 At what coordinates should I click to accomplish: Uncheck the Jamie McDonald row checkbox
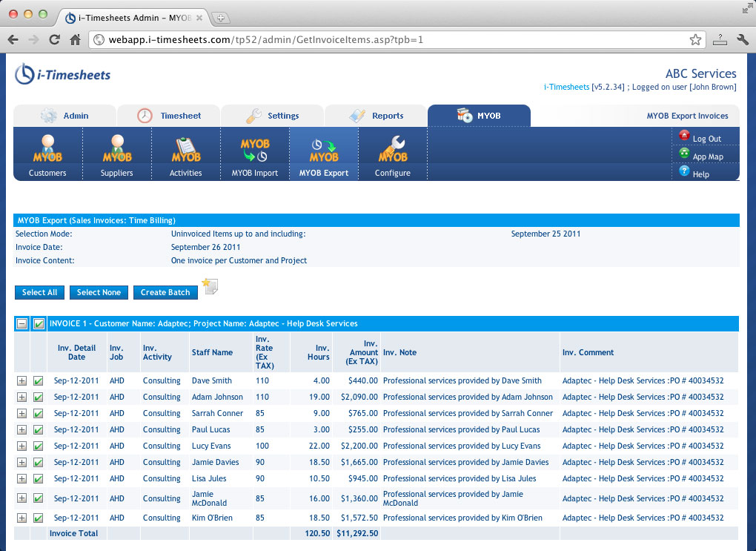[38, 498]
